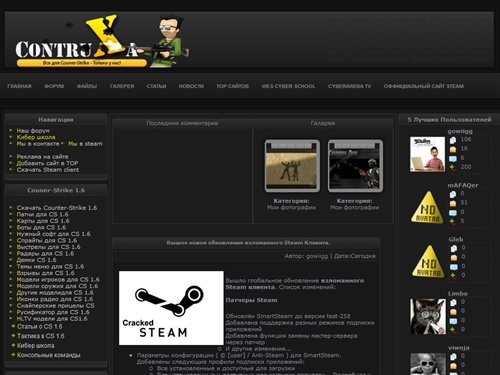This screenshot has height=375, width=500.
Task: Open user name gowiigg in top users
Action: pos(460,131)
